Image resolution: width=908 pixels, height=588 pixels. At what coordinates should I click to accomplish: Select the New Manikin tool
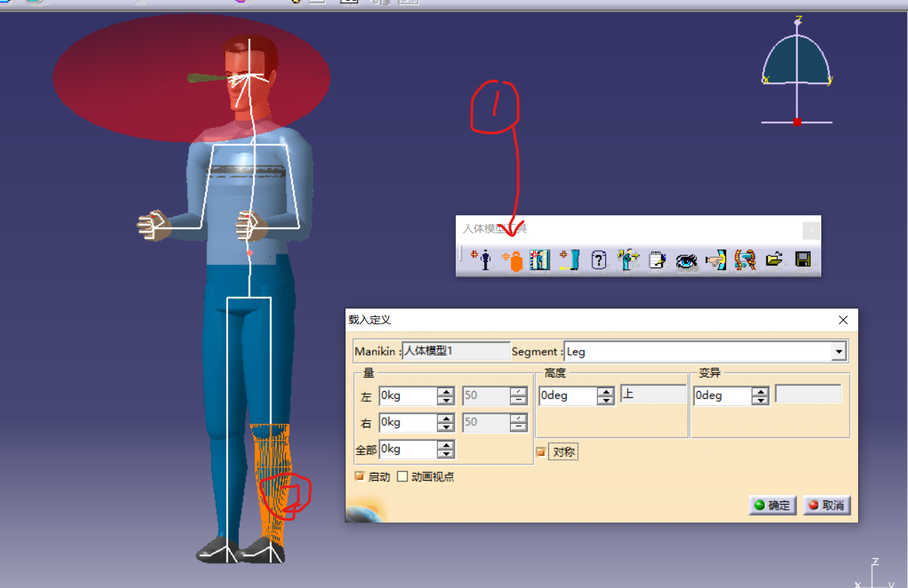coord(482,260)
